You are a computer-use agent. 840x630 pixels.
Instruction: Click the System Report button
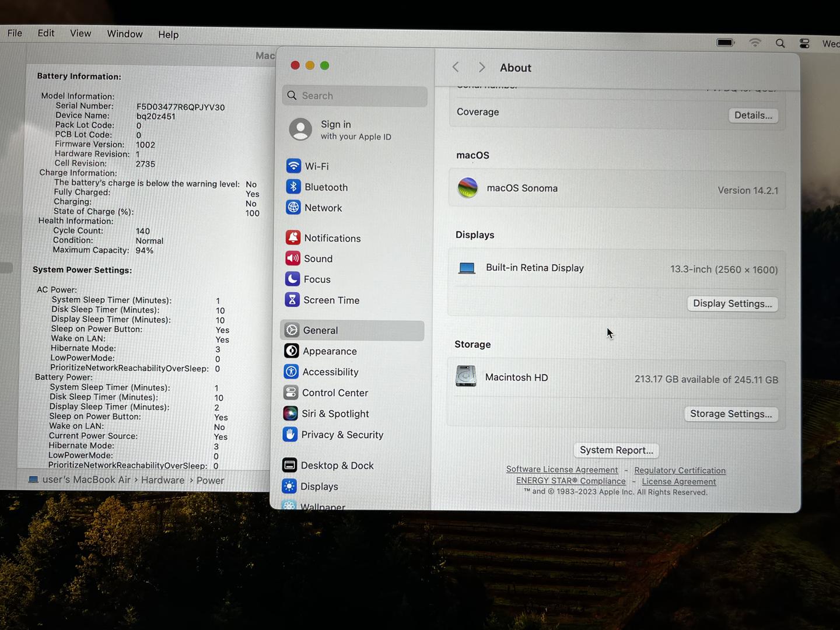(x=616, y=450)
